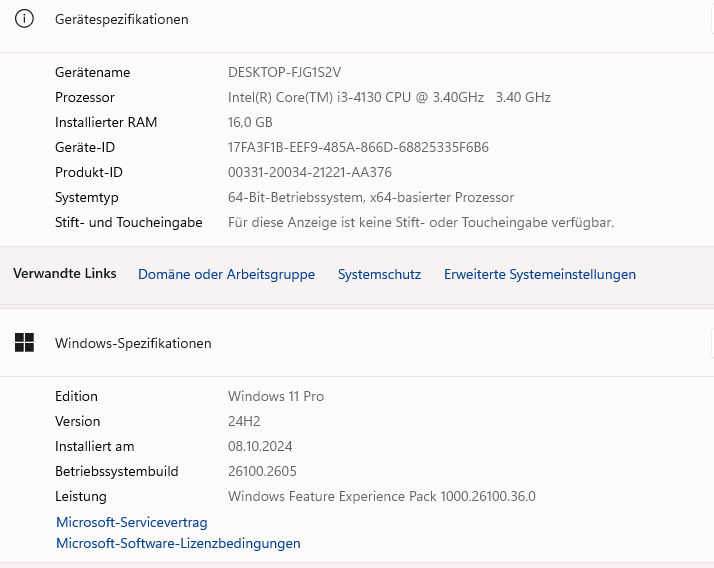Open the Systemschutz link
Image resolution: width=714 pixels, height=568 pixels.
coord(379,274)
